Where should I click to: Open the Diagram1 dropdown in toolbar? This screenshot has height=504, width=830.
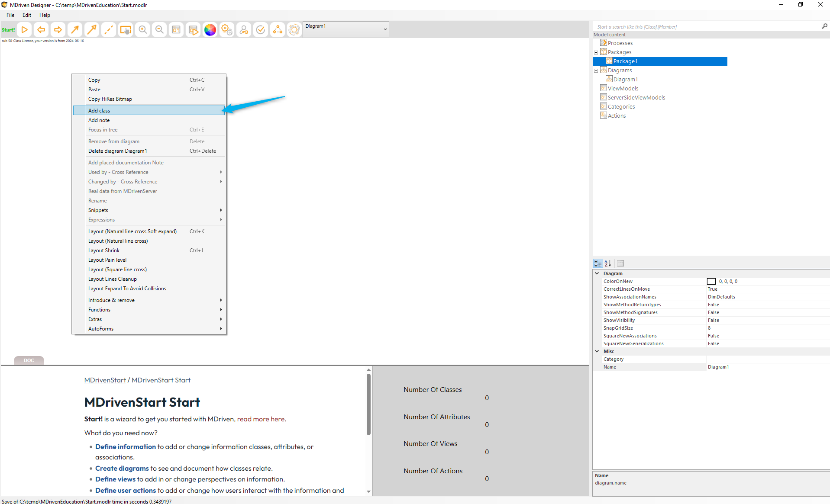385,29
